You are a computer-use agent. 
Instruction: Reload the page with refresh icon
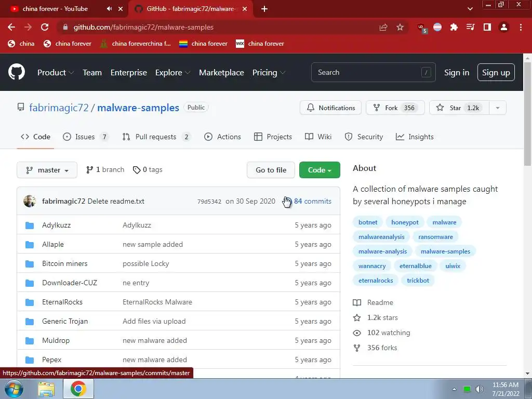click(45, 27)
